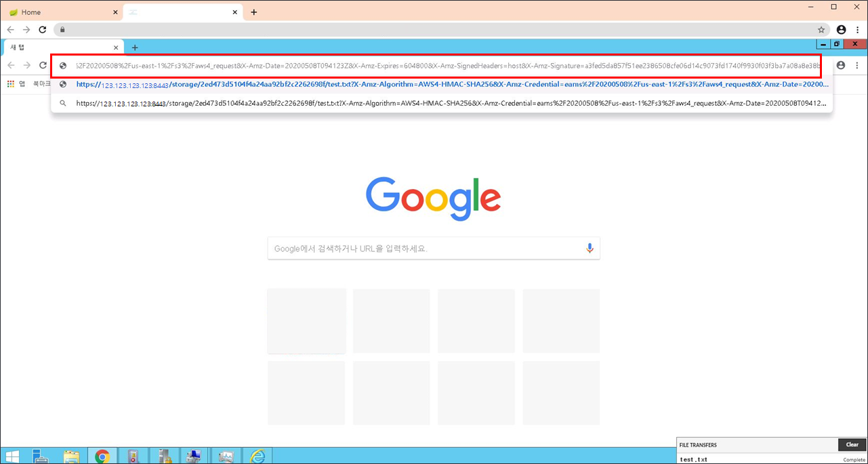This screenshot has height=464, width=868.
Task: Switch to Chrome on the taskbar
Action: [102, 456]
